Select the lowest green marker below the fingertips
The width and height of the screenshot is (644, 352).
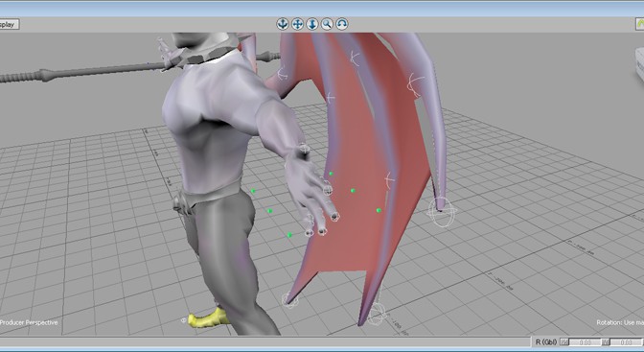(289, 235)
